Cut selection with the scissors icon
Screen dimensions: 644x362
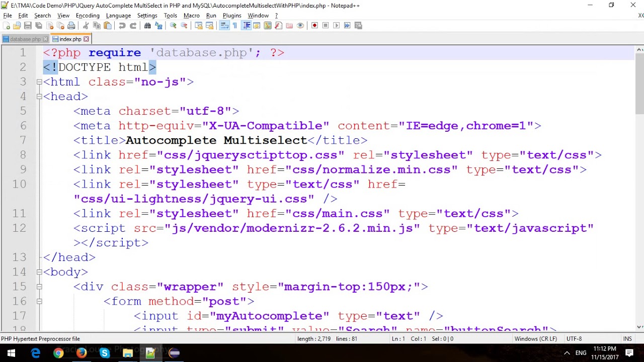click(86, 25)
